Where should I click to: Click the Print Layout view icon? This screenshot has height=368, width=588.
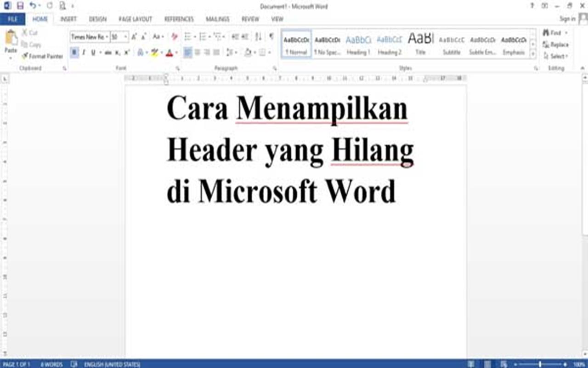click(x=487, y=364)
